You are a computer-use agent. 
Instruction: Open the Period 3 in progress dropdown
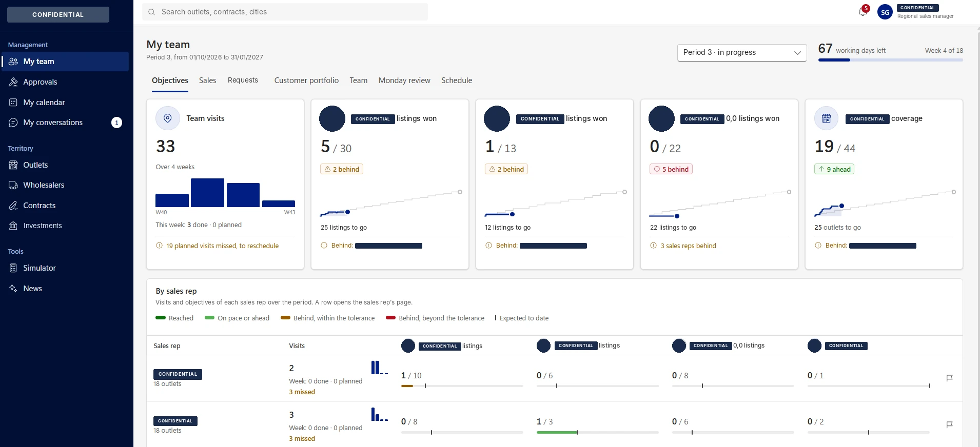(x=742, y=52)
